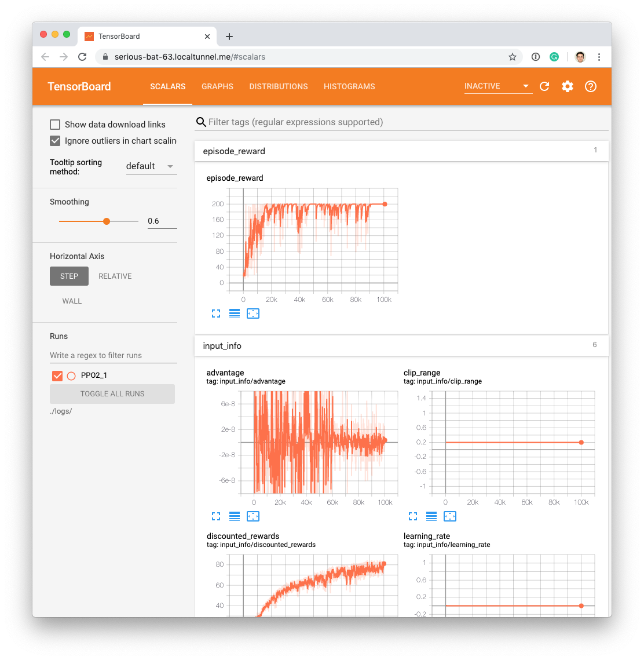The height and width of the screenshot is (660, 644).
Task: Open the Tooltip sorting method dropdown
Action: (151, 166)
